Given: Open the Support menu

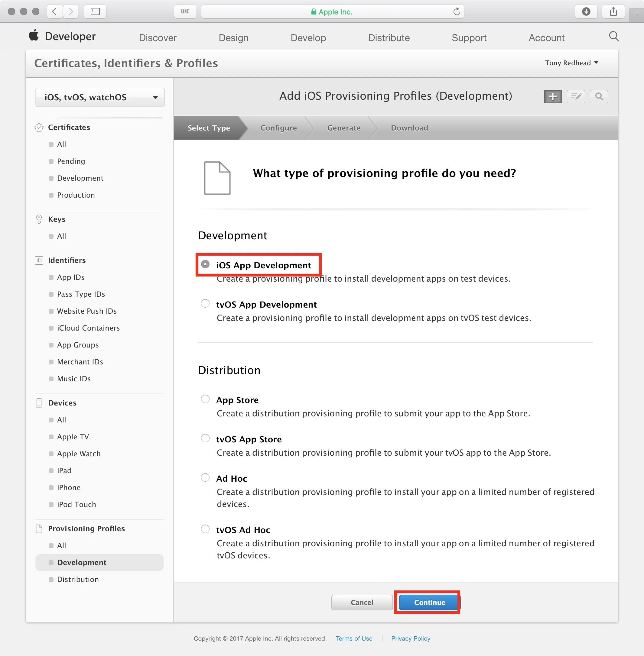Looking at the screenshot, I should 469,38.
